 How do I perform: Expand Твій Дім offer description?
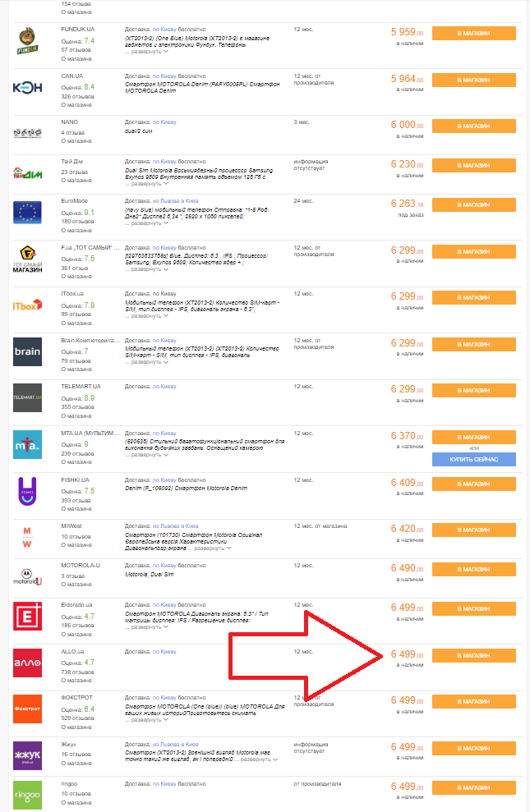(150, 184)
